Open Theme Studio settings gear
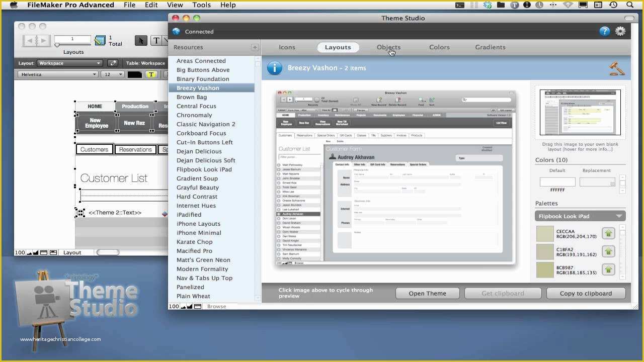 (620, 31)
